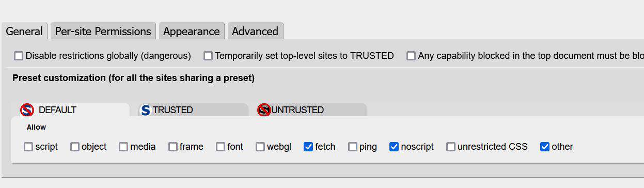Select the TRUSTED preset tab

tap(193, 110)
